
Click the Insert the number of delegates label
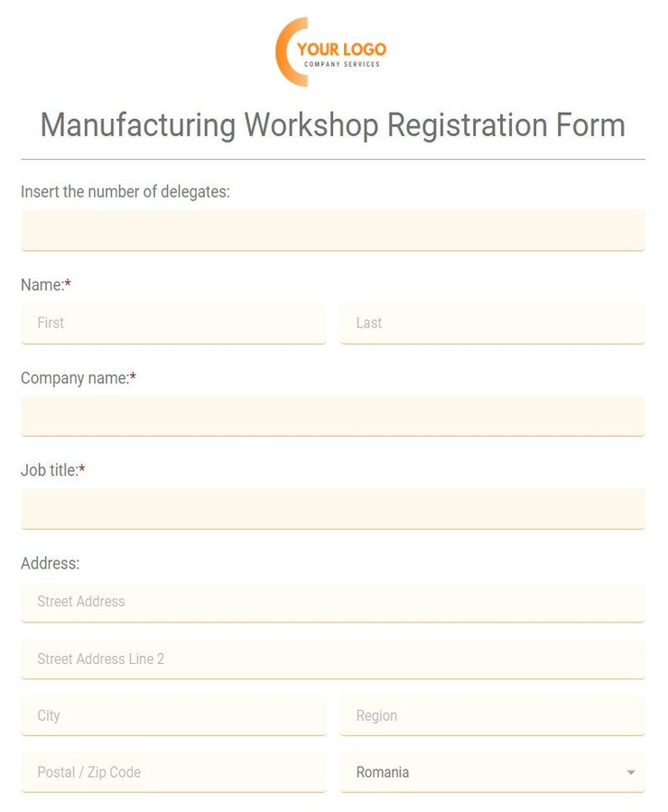coord(125,191)
